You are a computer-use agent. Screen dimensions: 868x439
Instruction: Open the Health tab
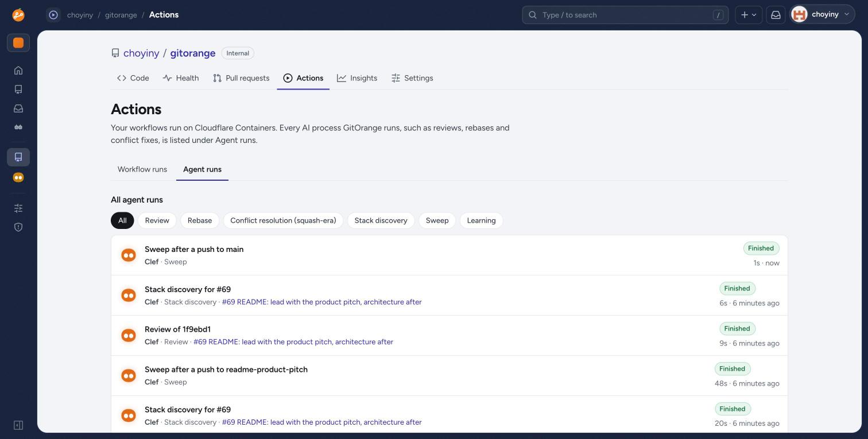click(181, 78)
